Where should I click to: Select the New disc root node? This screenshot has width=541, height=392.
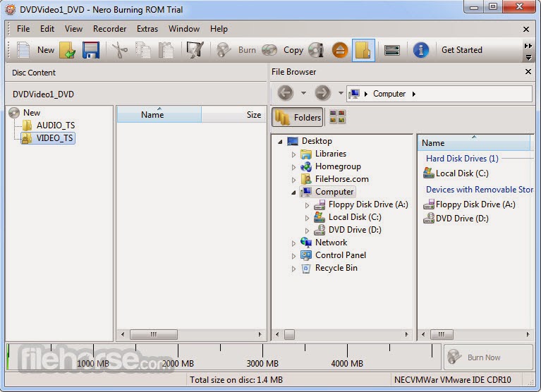[x=32, y=113]
